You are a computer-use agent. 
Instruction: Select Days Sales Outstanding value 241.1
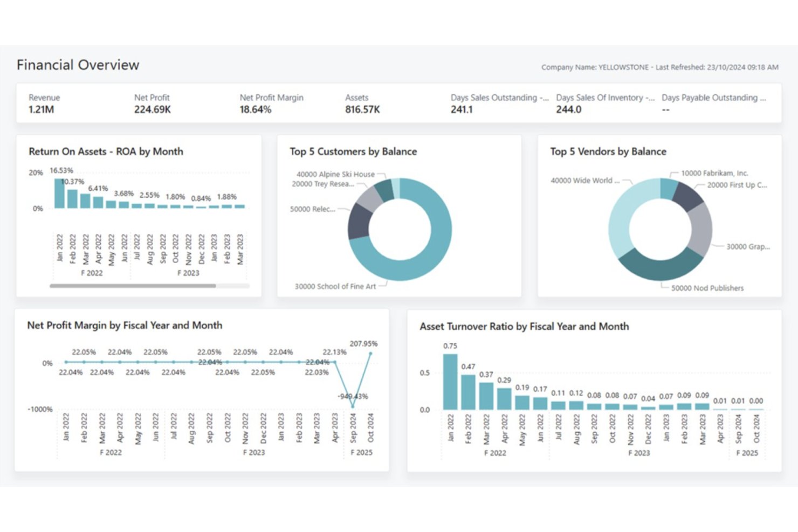coord(462,109)
